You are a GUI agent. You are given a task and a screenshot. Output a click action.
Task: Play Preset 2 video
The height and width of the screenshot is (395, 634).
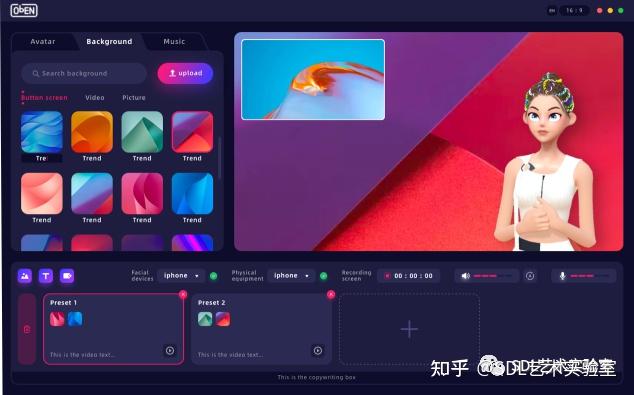(318, 351)
